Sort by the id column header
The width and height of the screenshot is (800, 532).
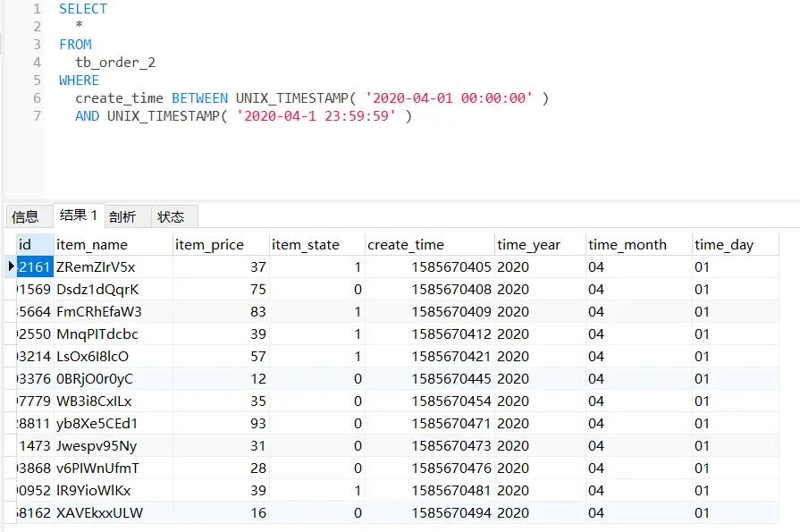[x=35, y=245]
